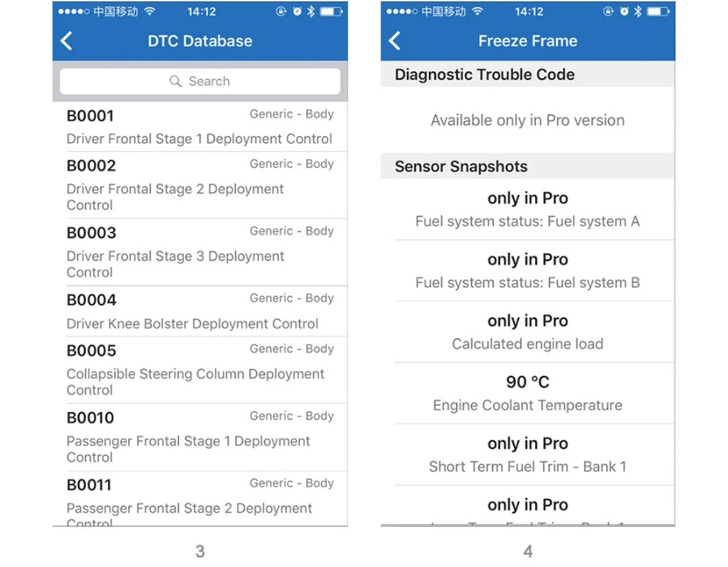
Task: Tap rotation lock icon in left status bar
Action: pos(280,11)
